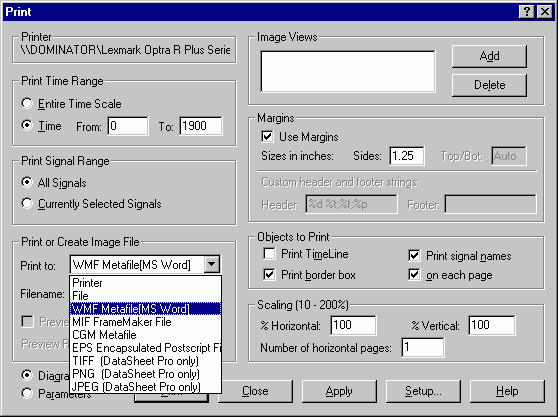Collapse the Print to dropdown arrow
The width and height of the screenshot is (558, 417).
[x=211, y=264]
